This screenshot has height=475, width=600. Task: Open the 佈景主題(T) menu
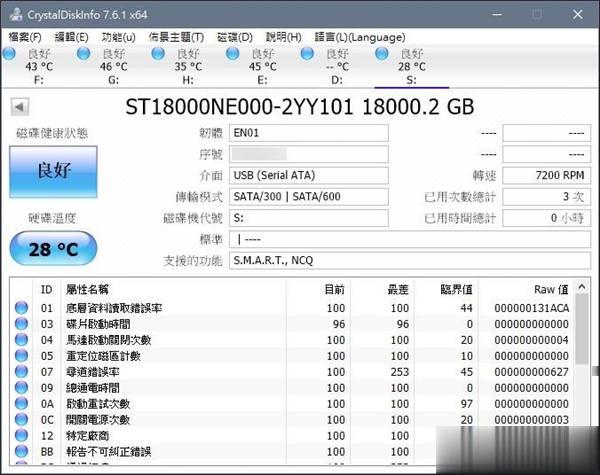point(176,37)
